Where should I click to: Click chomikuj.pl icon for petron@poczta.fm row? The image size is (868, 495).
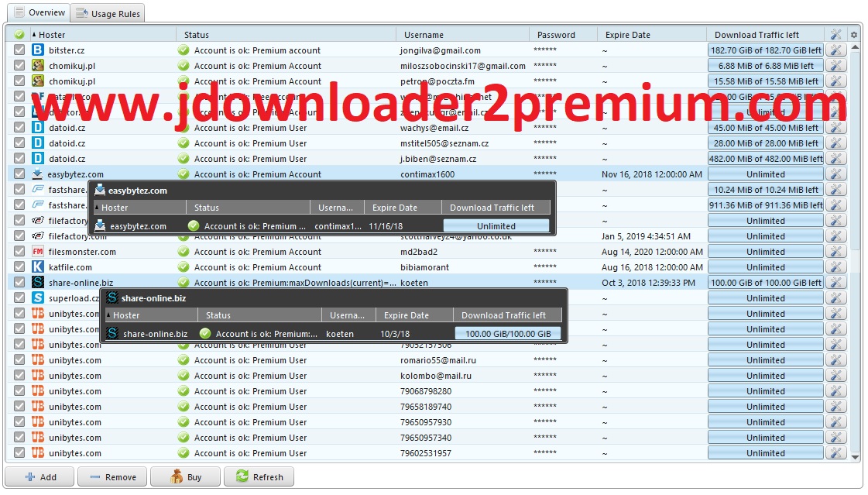tap(38, 81)
